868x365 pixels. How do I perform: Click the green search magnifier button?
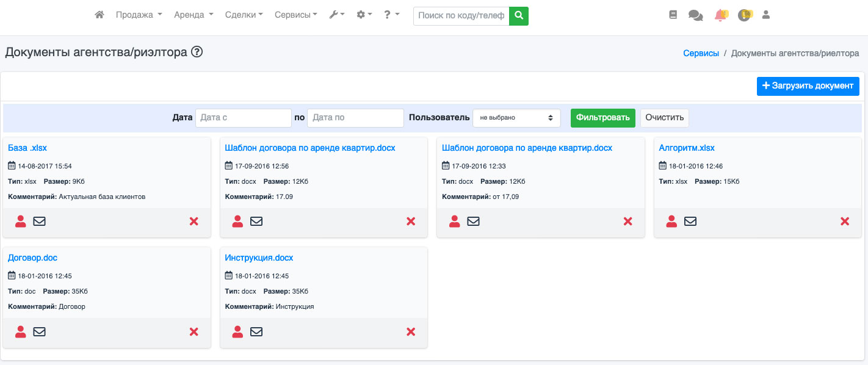(x=519, y=16)
